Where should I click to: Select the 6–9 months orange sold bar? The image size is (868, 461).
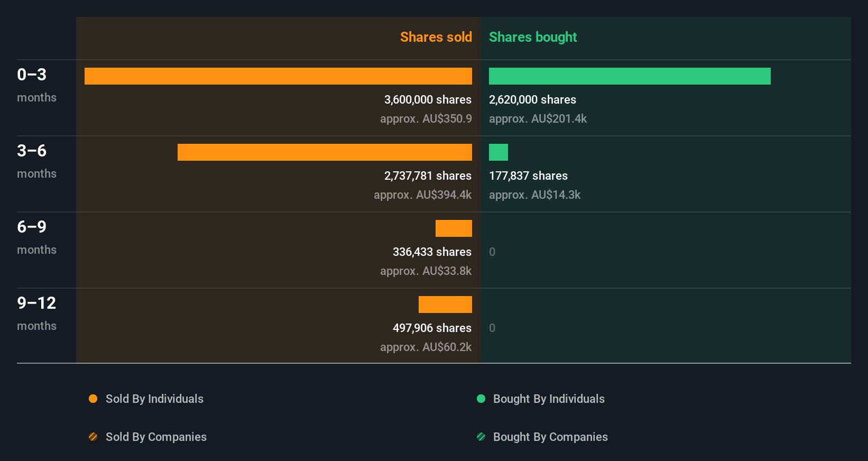(454, 228)
